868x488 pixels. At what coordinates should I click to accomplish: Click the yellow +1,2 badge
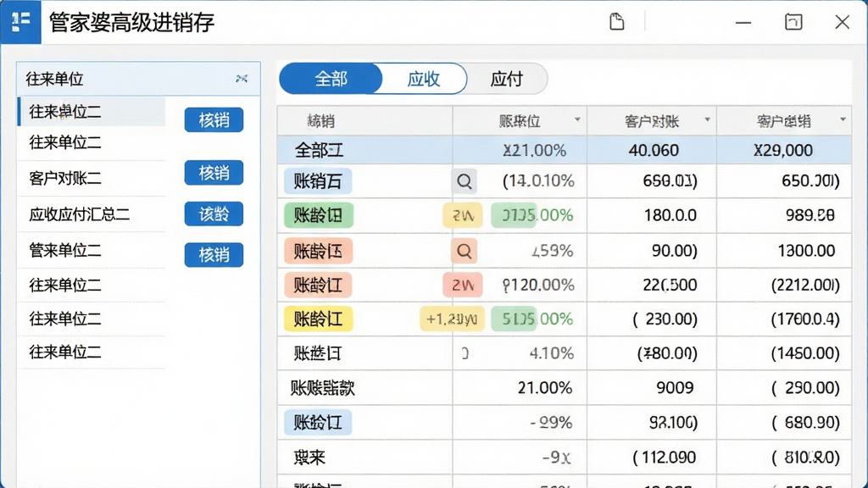(x=452, y=319)
